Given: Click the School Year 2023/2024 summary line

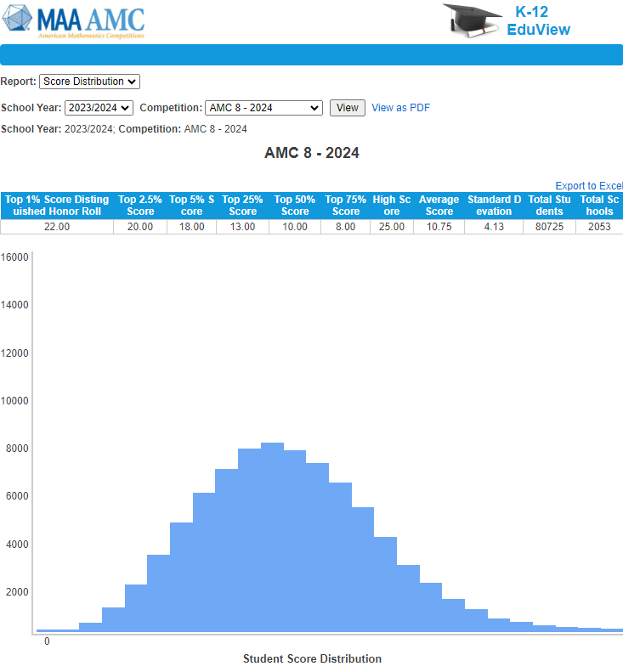Looking at the screenshot, I should [124, 129].
